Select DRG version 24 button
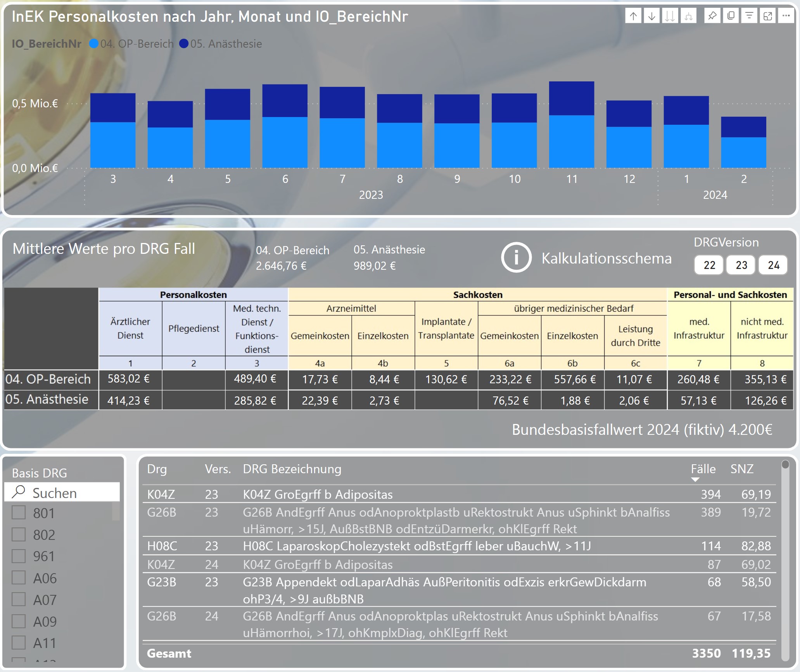 773,265
